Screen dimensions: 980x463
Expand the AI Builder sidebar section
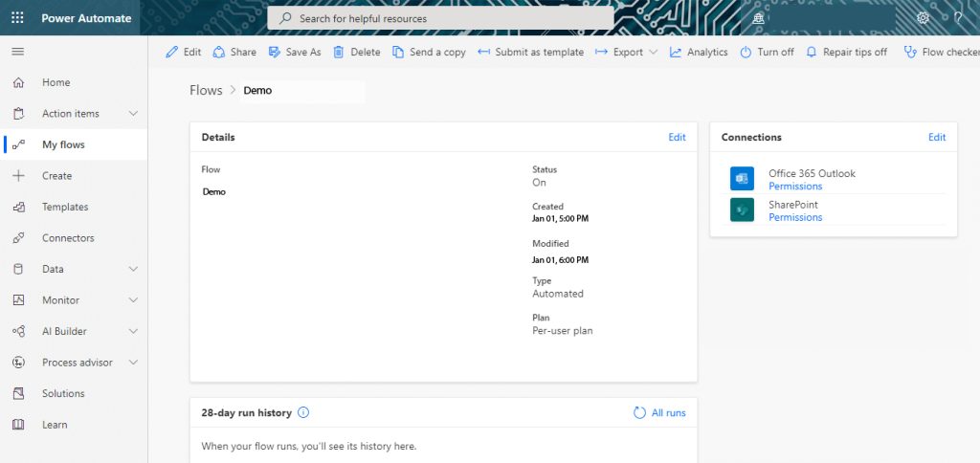(133, 331)
